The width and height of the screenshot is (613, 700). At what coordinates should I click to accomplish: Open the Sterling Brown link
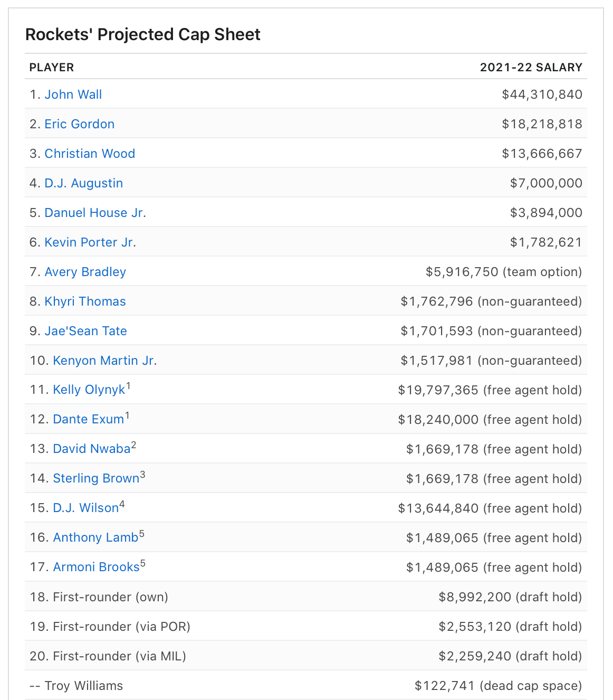96,479
